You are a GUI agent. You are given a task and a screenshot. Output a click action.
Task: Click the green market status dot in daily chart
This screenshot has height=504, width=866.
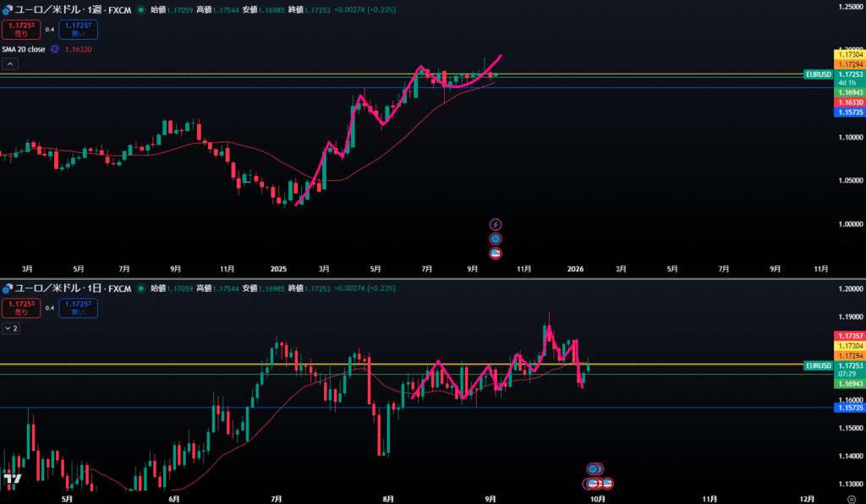point(140,288)
